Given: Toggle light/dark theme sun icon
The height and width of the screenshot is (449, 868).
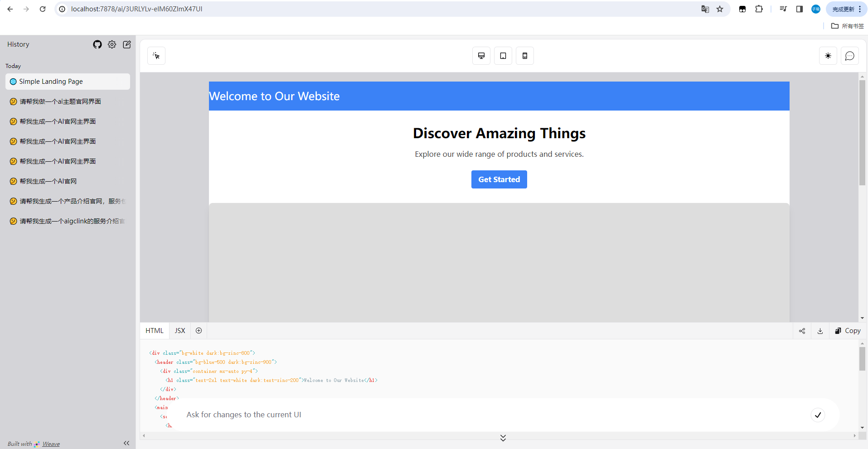Looking at the screenshot, I should tap(828, 56).
